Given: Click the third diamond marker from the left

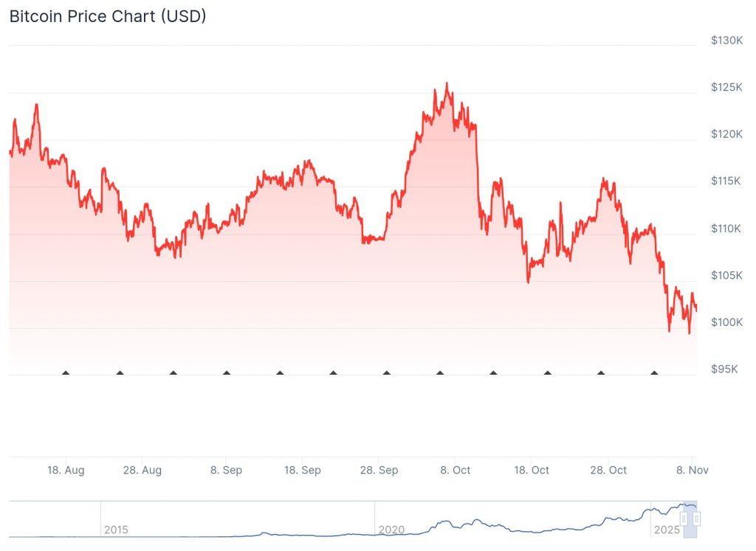Looking at the screenshot, I should coord(173,372).
